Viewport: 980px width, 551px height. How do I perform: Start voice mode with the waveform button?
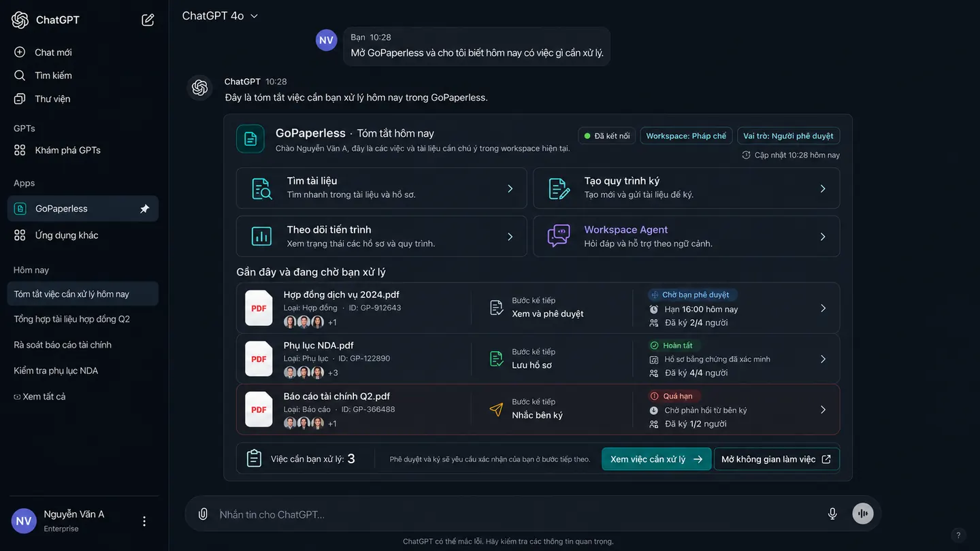pyautogui.click(x=863, y=514)
